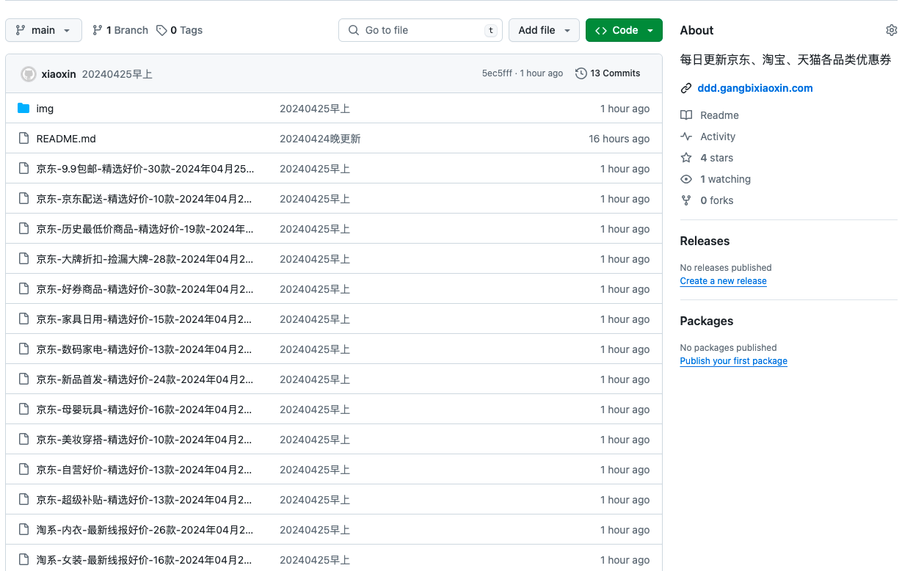Screen dimensions: 924x571
Task: Open the img folder name link
Action: [45, 109]
